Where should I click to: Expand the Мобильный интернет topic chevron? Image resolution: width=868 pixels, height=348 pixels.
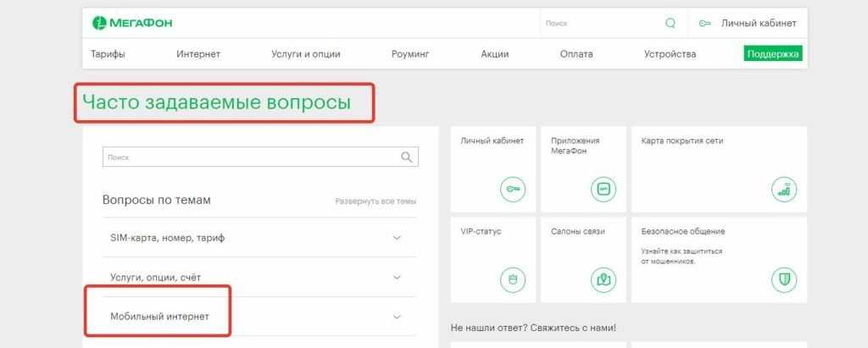click(x=397, y=317)
